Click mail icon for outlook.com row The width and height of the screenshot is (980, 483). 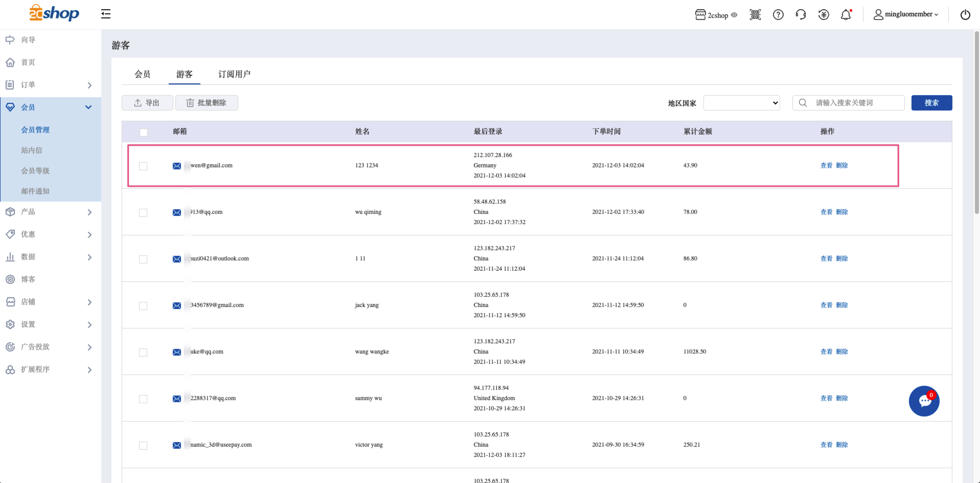point(177,259)
